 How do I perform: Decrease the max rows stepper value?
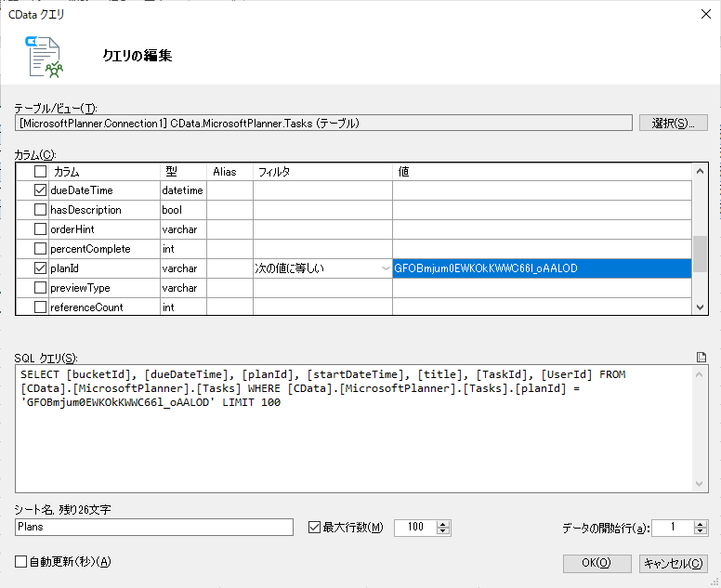pyautogui.click(x=443, y=531)
